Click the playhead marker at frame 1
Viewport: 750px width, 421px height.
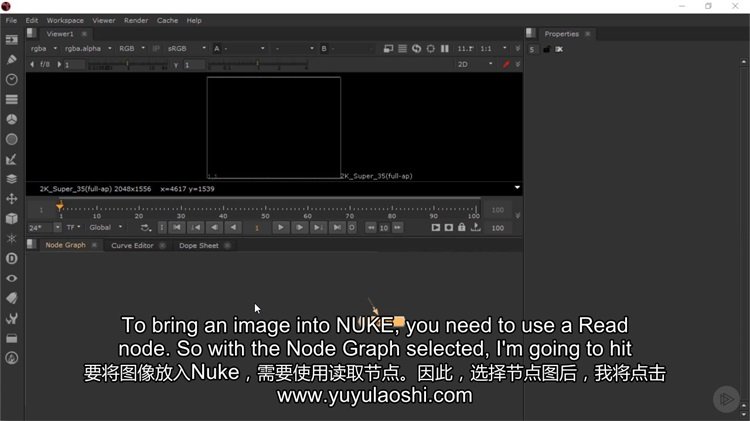pyautogui.click(x=60, y=206)
